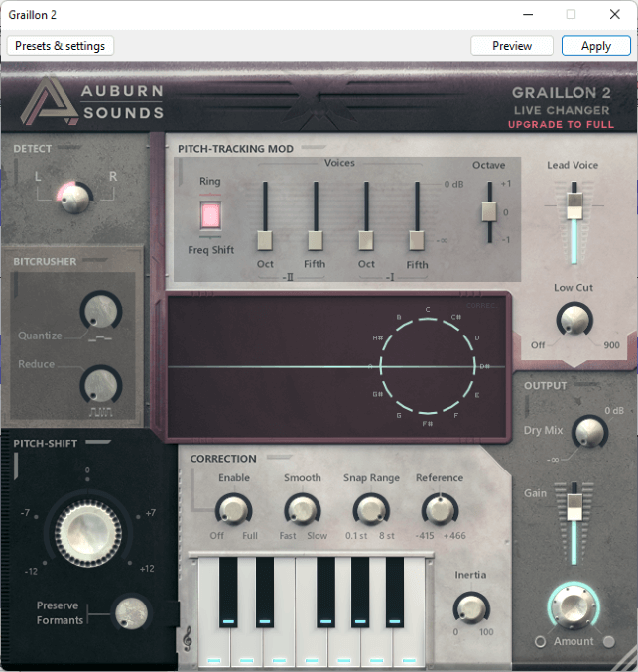The height and width of the screenshot is (672, 638).
Task: Click the treble clef icon beside keyboard
Action: [x=187, y=638]
